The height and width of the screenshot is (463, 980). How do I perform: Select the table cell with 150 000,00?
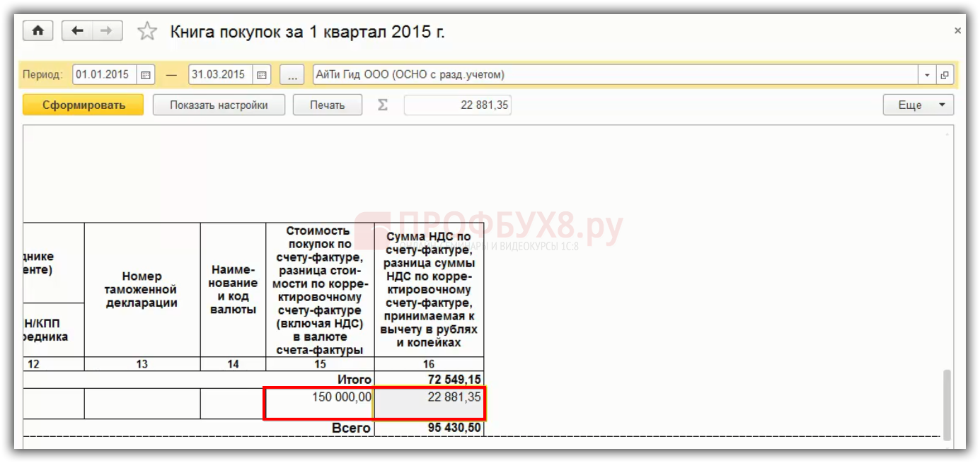click(320, 403)
